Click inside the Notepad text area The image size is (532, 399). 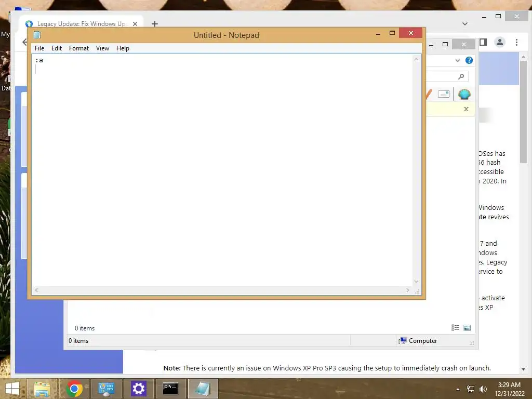222,170
